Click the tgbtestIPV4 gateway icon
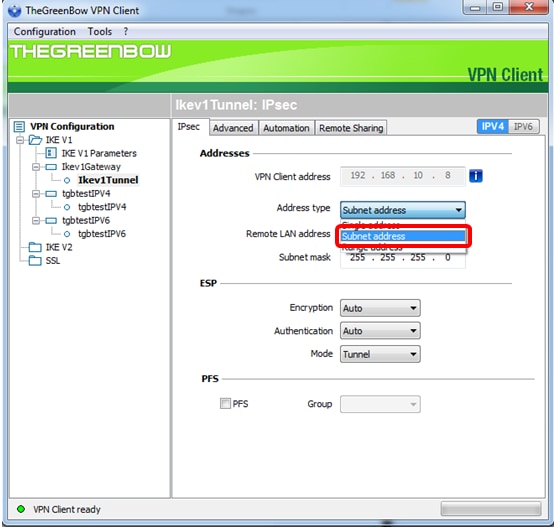 51,194
